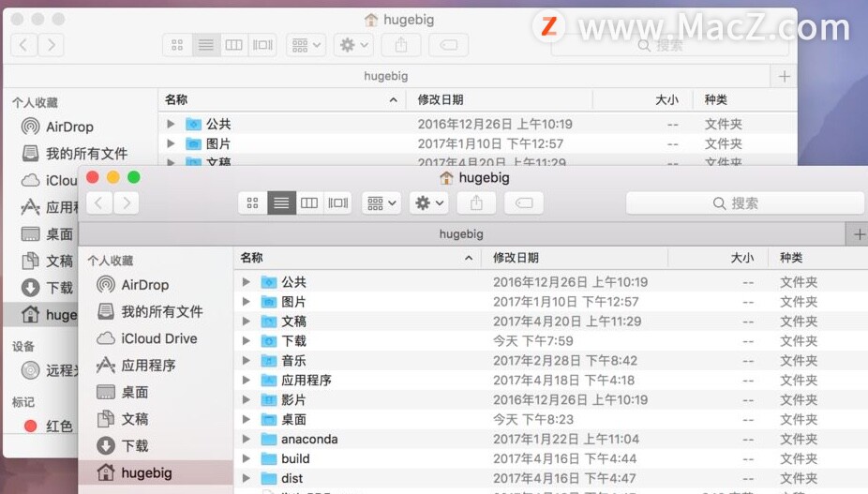Select the hugebig tab in front window
Screen dimensions: 868x494
pos(462,234)
